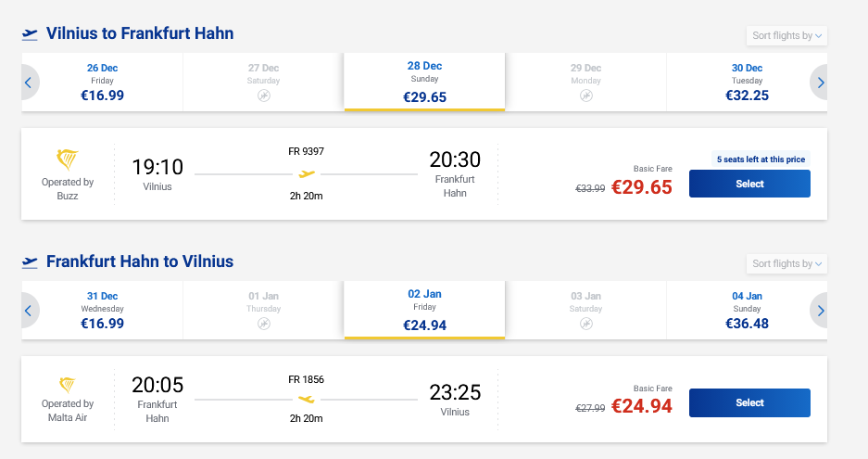Choose the 30 Dec Tuesday date tab
Image resolution: width=868 pixels, height=459 pixels.
[x=747, y=83]
